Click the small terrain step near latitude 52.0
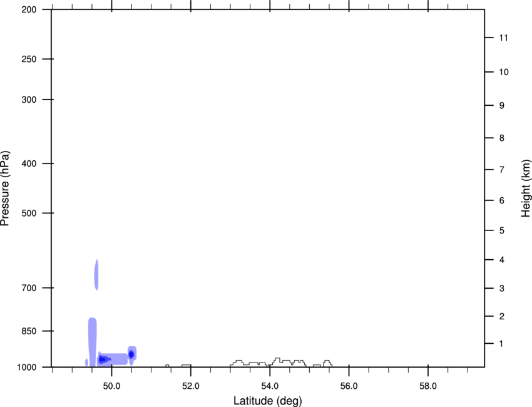Image resolution: width=532 pixels, height=407 pixels. (187, 366)
